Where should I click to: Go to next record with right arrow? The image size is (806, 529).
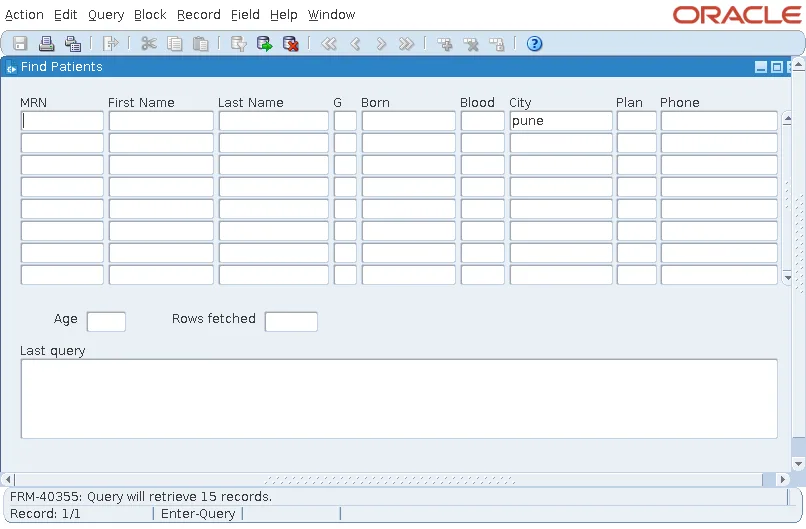[380, 44]
